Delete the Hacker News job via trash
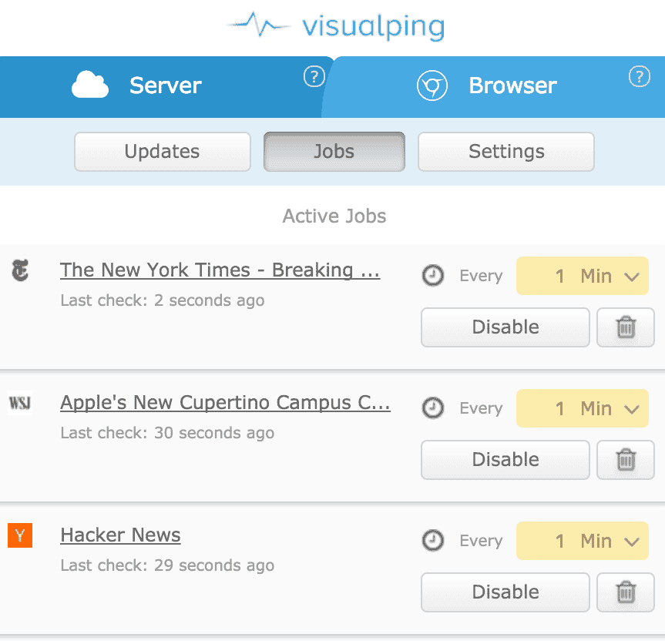 pyautogui.click(x=626, y=592)
